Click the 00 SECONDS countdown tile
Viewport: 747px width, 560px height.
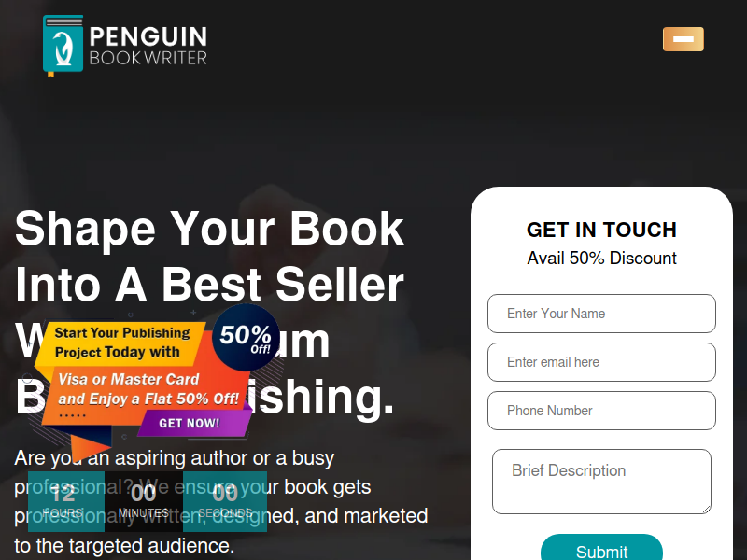coord(225,501)
